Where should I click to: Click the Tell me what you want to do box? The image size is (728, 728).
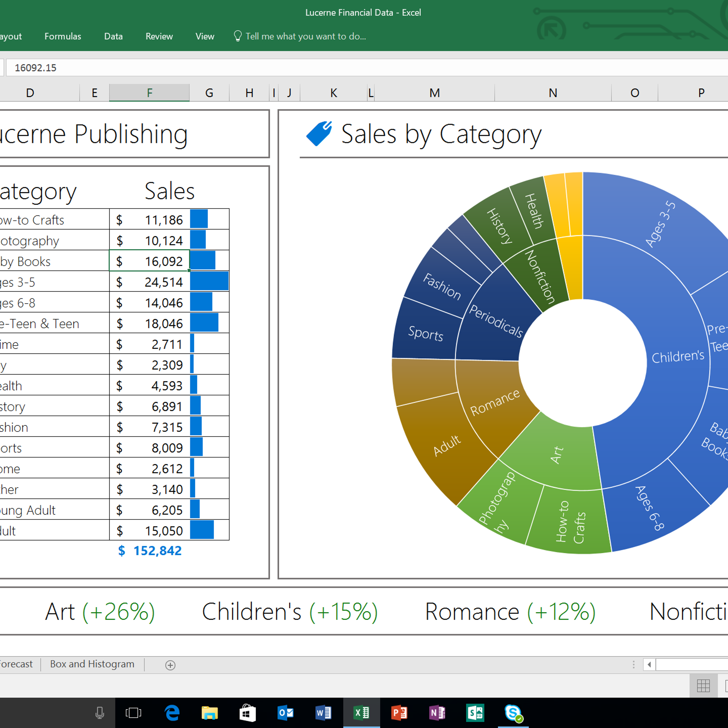coord(306,36)
